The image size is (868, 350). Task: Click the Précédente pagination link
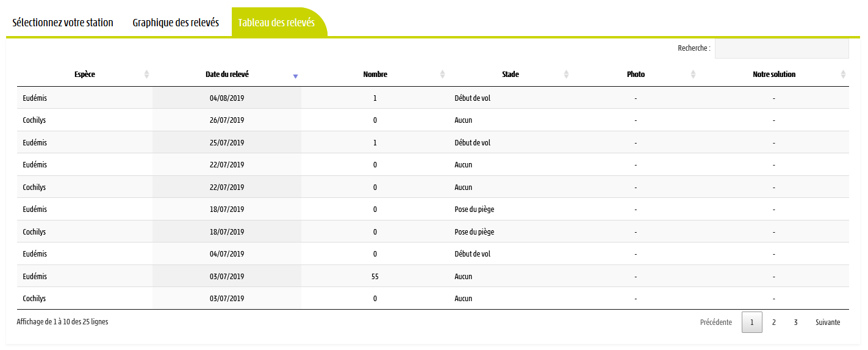(716, 322)
